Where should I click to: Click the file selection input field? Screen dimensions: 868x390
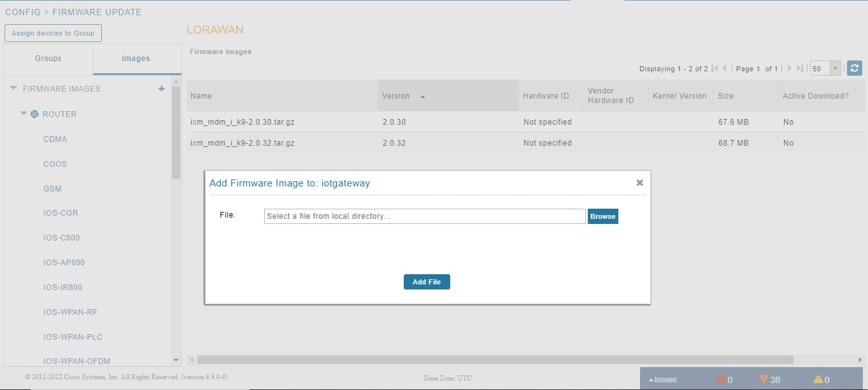coord(425,216)
